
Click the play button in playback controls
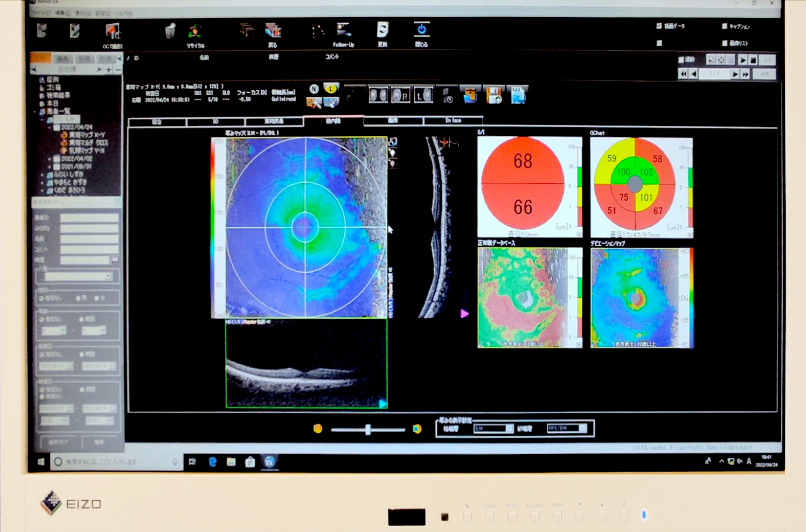pos(743,60)
